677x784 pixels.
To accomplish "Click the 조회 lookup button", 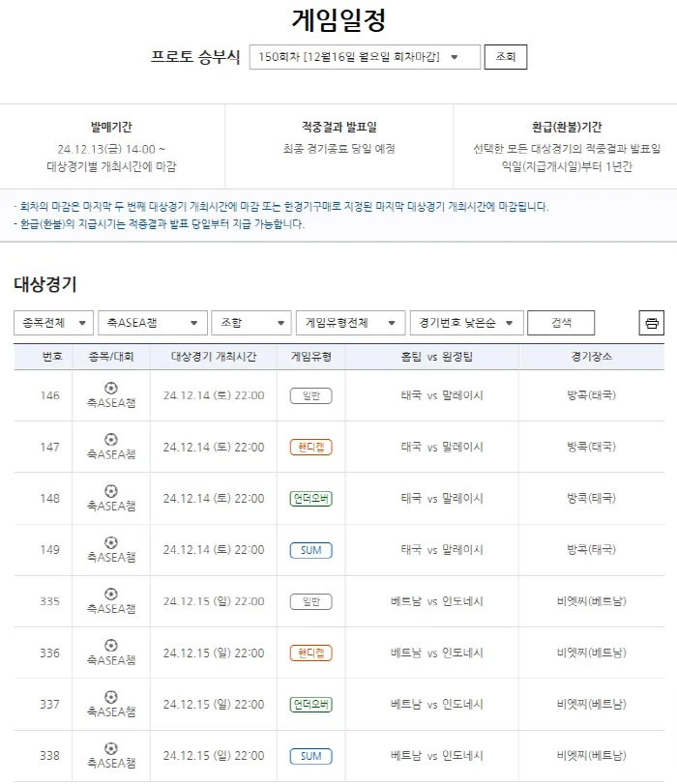I will click(506, 57).
